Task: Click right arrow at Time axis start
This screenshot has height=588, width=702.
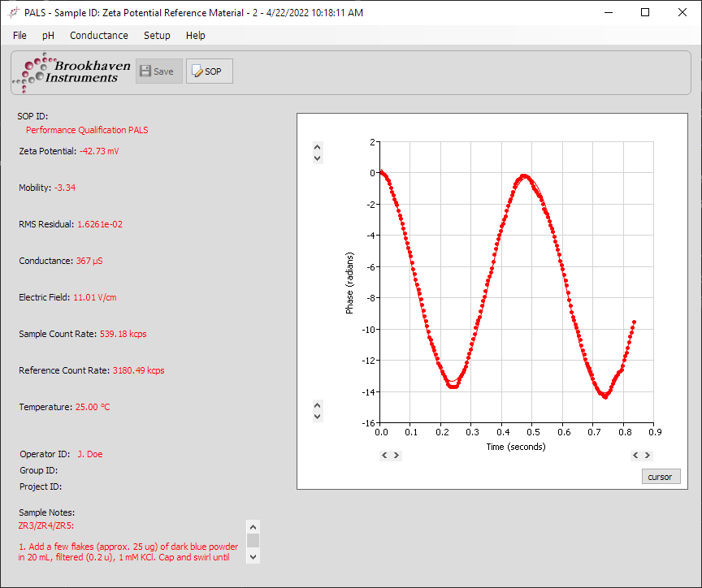Action: [396, 456]
